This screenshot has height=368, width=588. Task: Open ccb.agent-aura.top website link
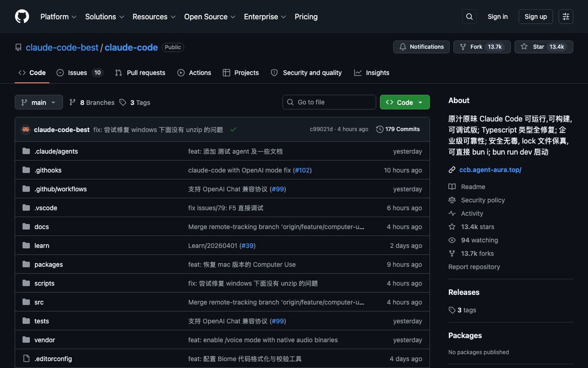(x=490, y=170)
